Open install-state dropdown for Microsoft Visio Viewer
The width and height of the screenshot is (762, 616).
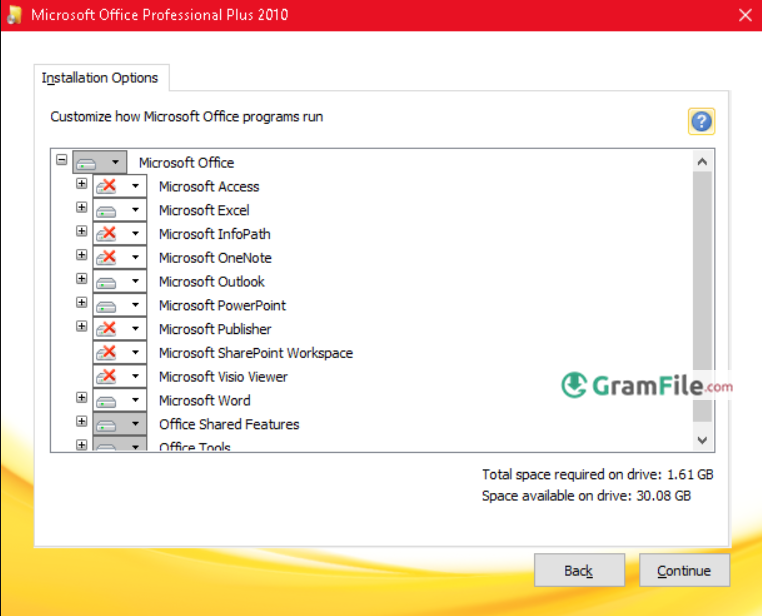pyautogui.click(x=120, y=376)
